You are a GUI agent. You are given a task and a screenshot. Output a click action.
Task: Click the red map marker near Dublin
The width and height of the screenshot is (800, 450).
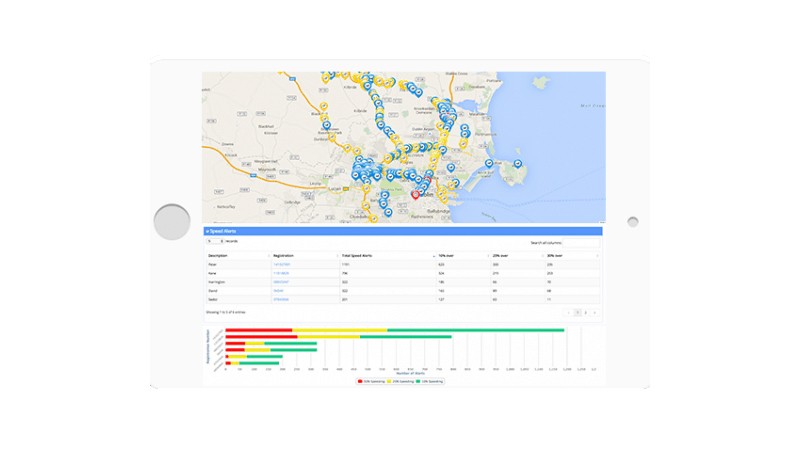[x=415, y=194]
